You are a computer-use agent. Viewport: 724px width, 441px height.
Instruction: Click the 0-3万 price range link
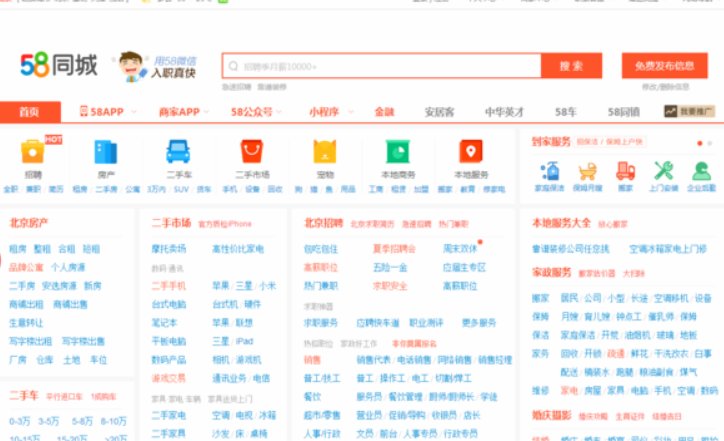coord(20,421)
